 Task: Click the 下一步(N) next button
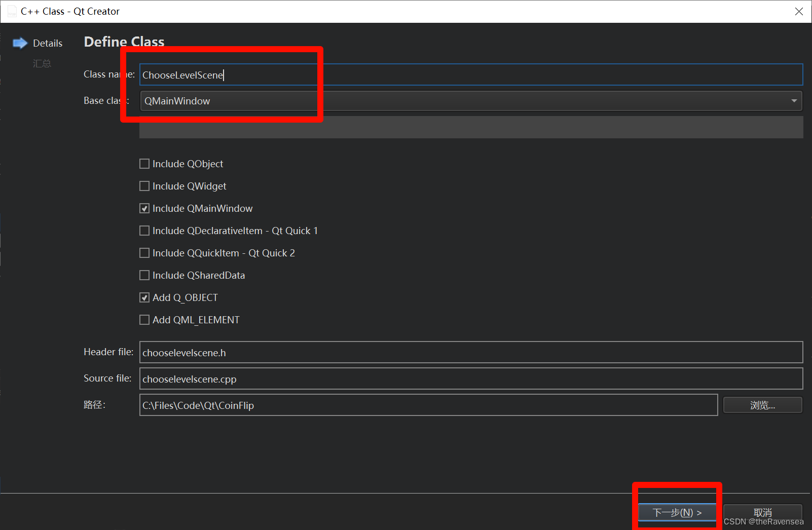point(677,512)
